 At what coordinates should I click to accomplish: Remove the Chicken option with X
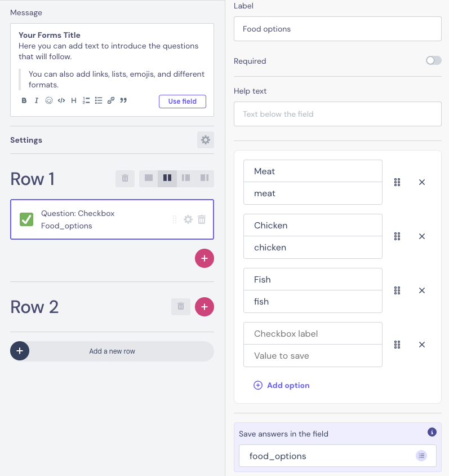point(422,236)
